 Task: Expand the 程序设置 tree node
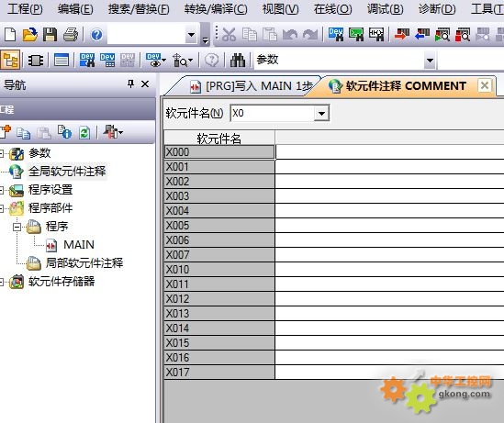(1, 190)
